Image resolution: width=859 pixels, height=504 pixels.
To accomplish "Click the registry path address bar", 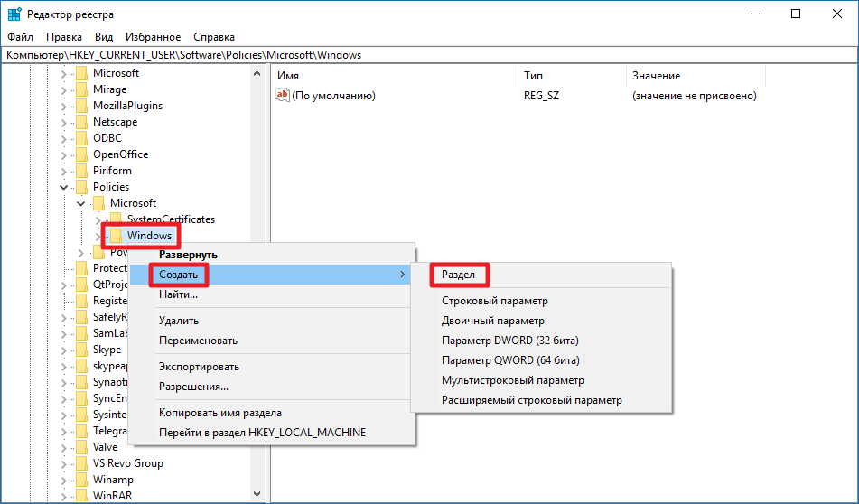I will tap(430, 55).
